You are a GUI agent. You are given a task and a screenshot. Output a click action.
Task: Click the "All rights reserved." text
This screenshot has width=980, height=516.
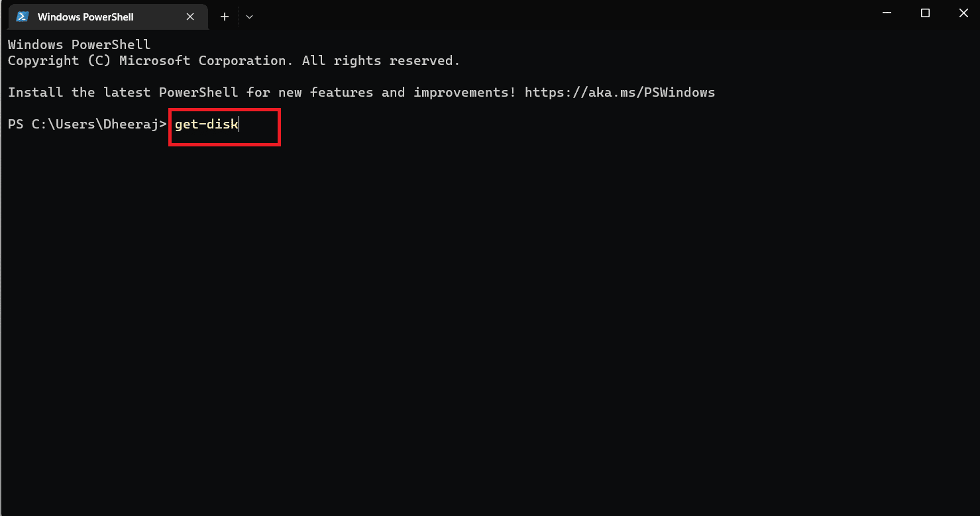click(x=381, y=60)
